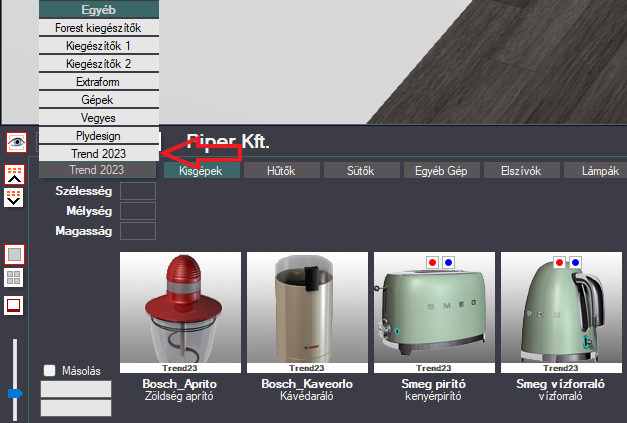Choose Plydesign from the list
The image size is (627, 423).
point(99,136)
